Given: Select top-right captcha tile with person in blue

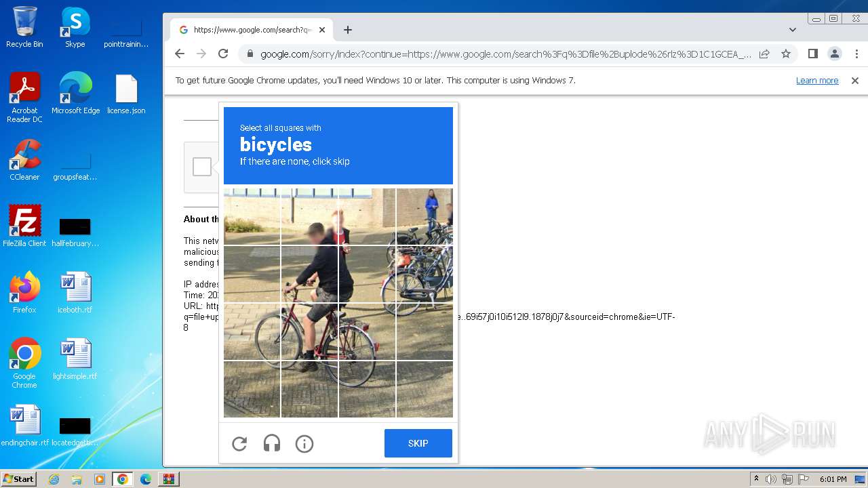Looking at the screenshot, I should coord(425,217).
